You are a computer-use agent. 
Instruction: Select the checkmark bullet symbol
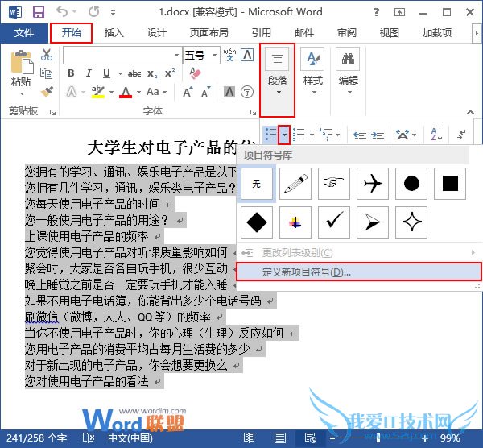click(x=334, y=222)
